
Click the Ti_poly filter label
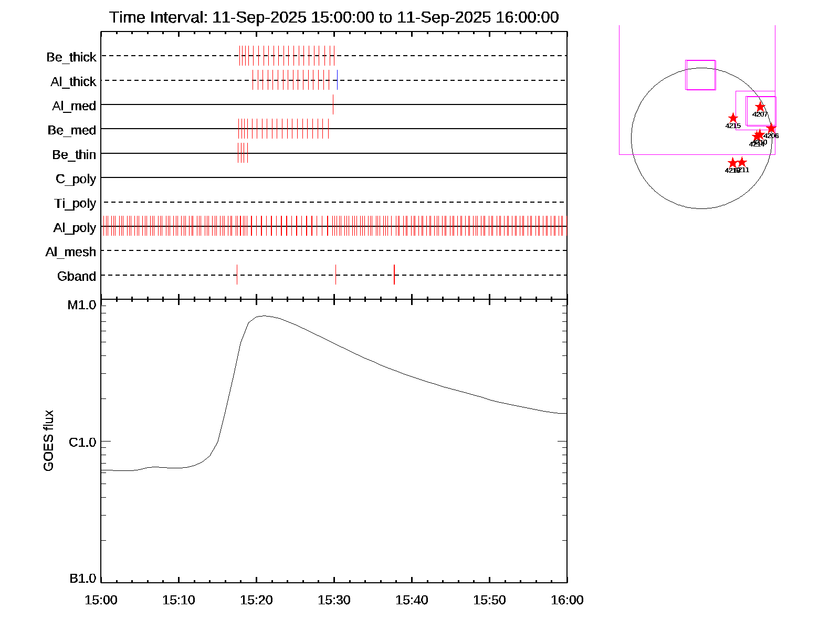[x=75, y=203]
